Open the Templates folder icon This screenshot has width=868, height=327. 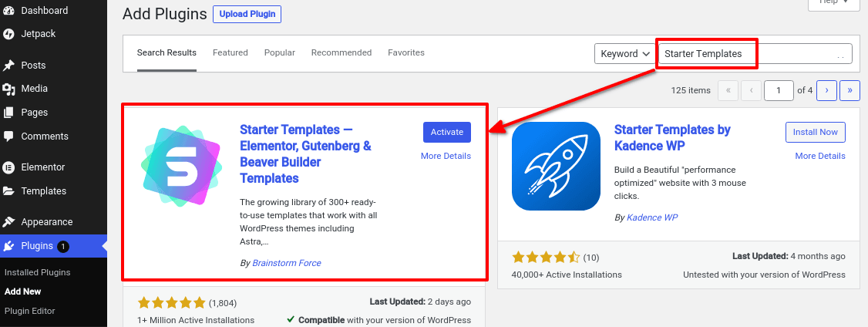pyautogui.click(x=8, y=191)
